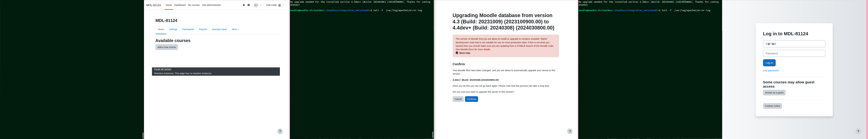Click the AU user avatar
The image size is (868, 139).
tap(256, 5)
